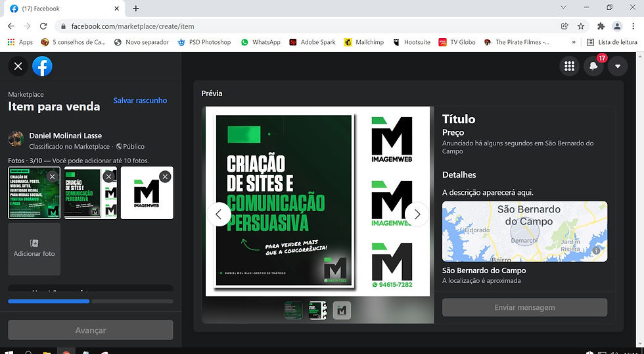Open the 5 conselhos de Ca... bookmark

tap(74, 42)
